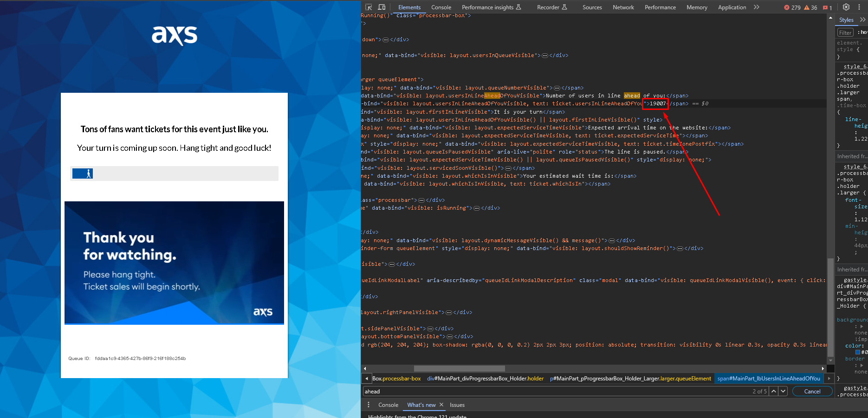Select the Box.processbar-box breadcrumb
Image resolution: width=868 pixels, height=418 pixels.
click(x=396, y=379)
